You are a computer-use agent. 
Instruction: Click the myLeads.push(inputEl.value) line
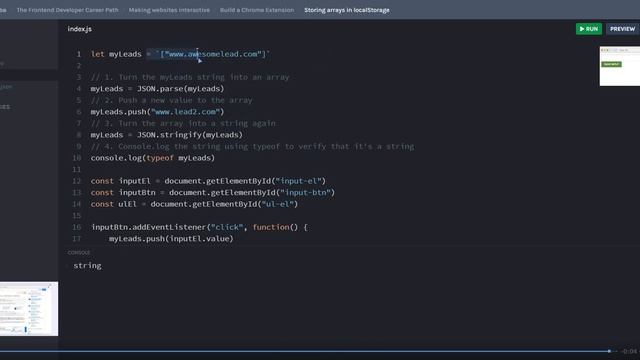pos(171,238)
